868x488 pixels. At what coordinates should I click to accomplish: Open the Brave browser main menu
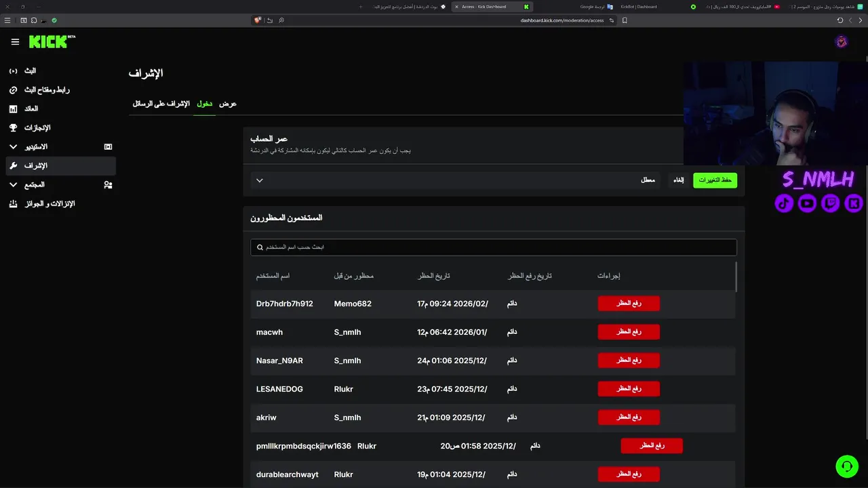coord(7,20)
